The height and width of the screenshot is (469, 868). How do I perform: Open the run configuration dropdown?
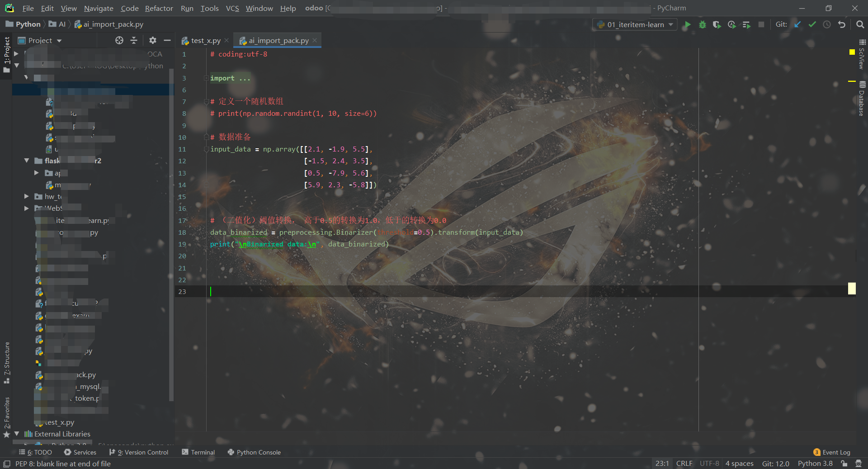coord(635,25)
